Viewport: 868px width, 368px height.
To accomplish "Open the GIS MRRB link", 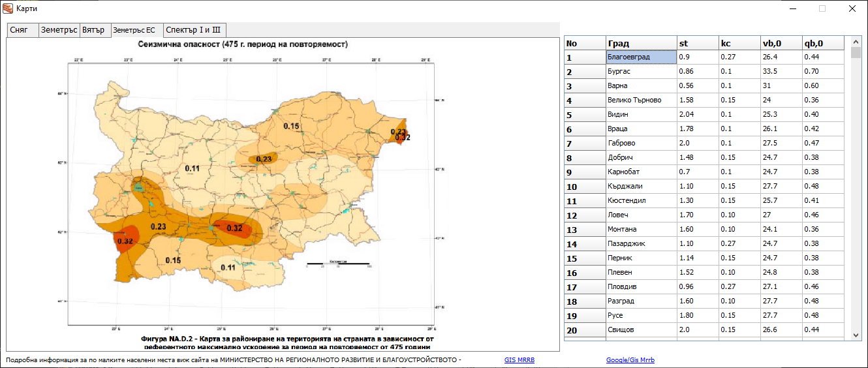I will (519, 360).
